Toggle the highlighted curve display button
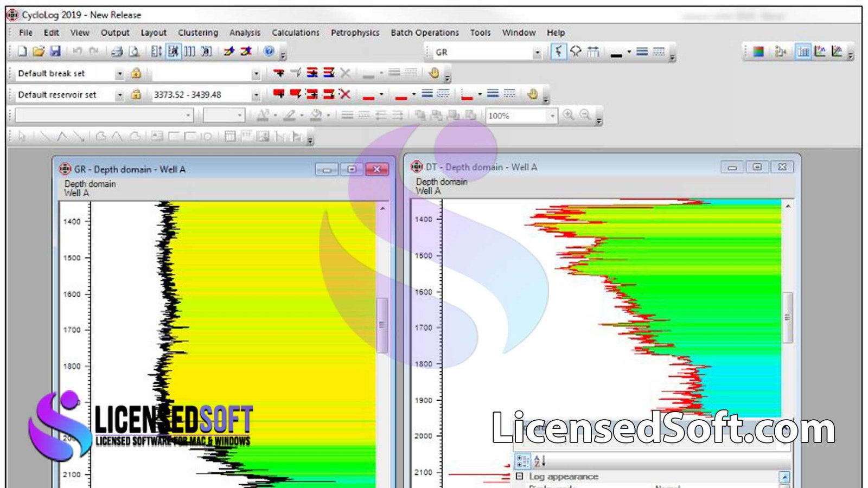868x488 pixels. pyautogui.click(x=559, y=52)
